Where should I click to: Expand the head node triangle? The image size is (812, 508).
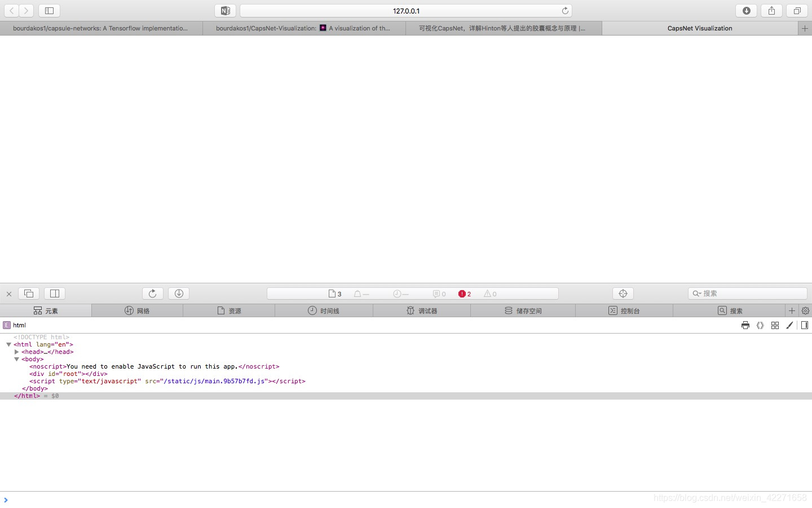(16, 352)
